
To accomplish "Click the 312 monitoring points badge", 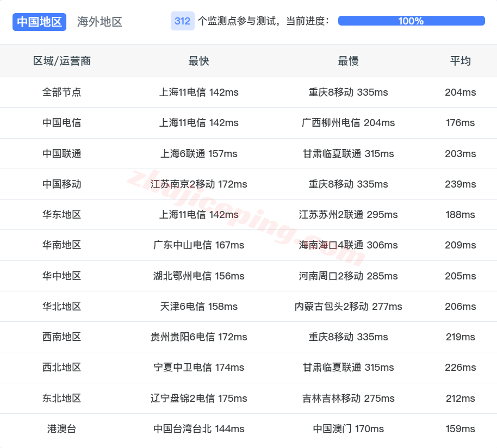I will pyautogui.click(x=183, y=21).
